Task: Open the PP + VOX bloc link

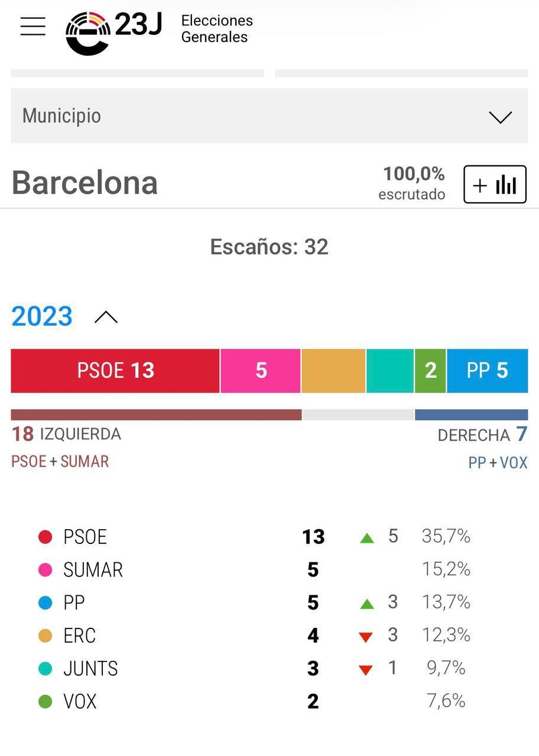Action: (498, 462)
